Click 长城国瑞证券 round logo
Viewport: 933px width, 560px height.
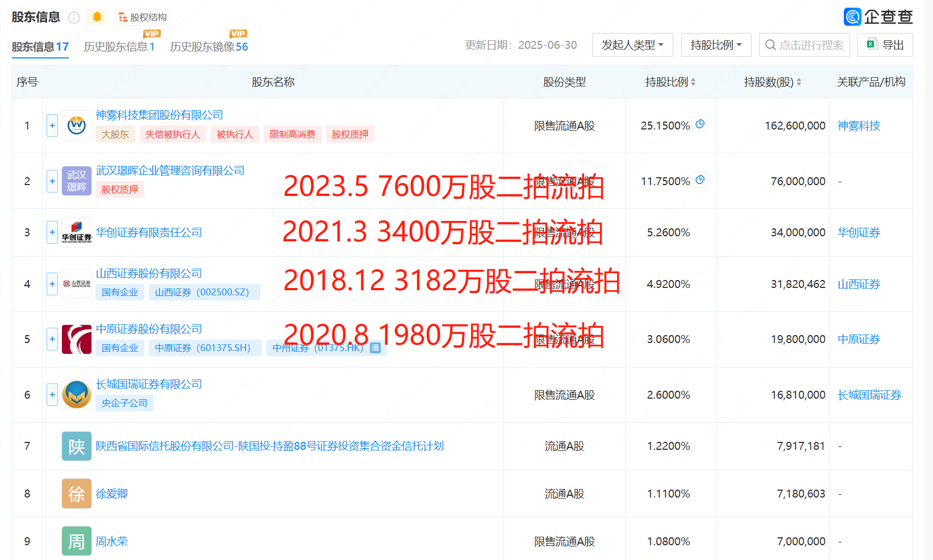77,395
